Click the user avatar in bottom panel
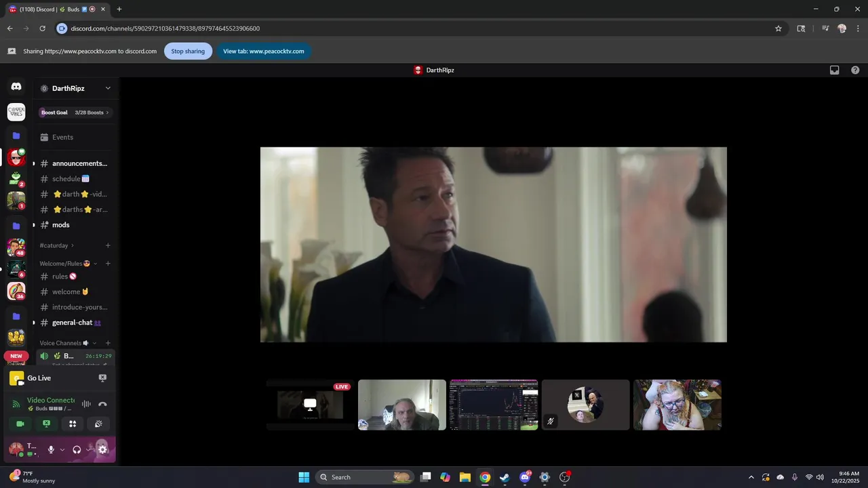This screenshot has width=868, height=488. pyautogui.click(x=16, y=449)
